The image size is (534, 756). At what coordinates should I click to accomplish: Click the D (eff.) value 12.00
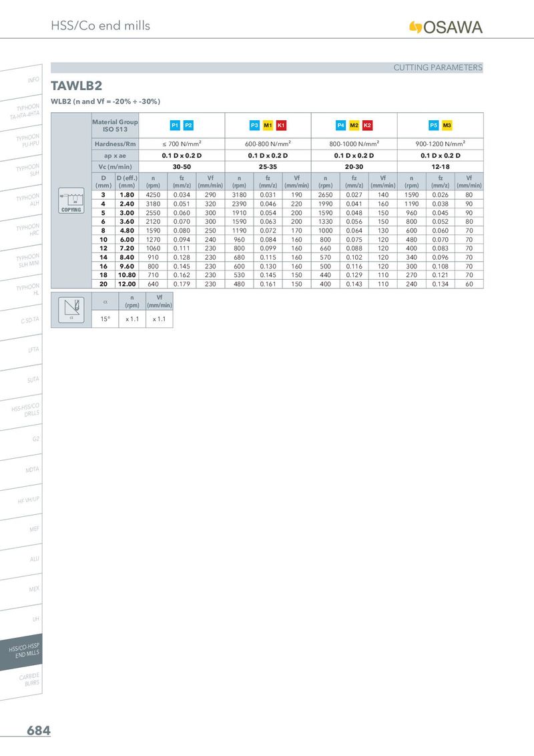pos(127,284)
